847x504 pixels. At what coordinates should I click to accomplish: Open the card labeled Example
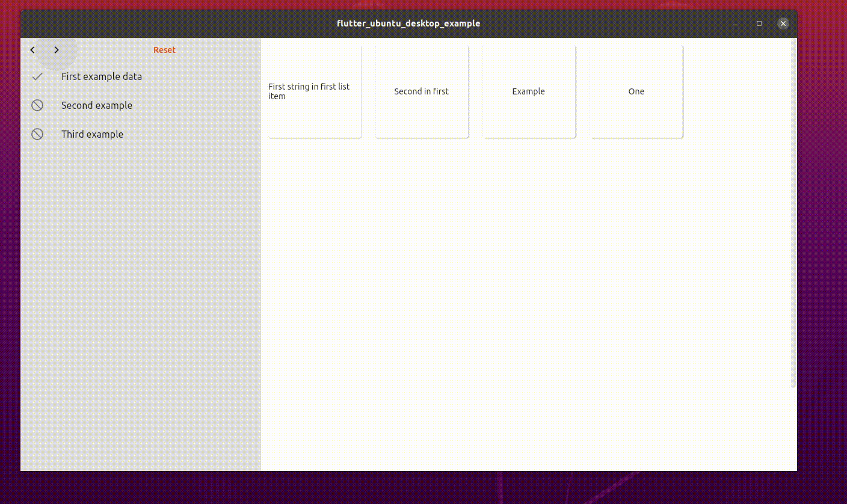point(529,91)
